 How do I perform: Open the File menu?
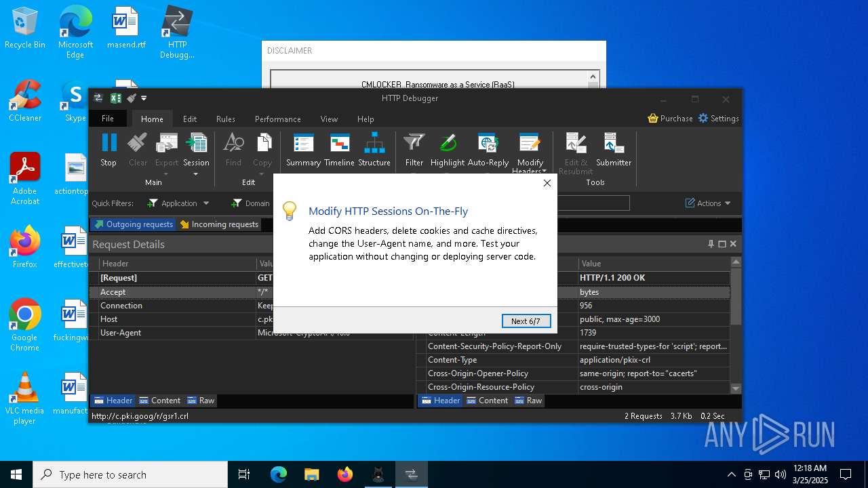(108, 119)
